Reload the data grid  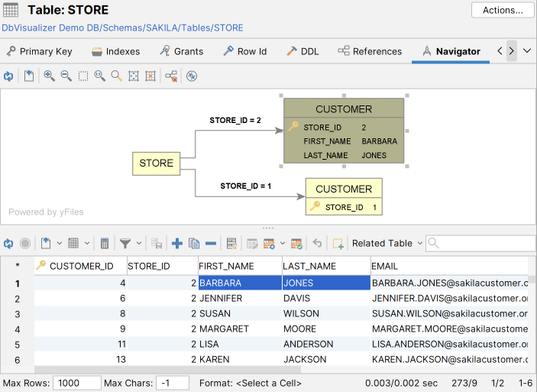(8, 244)
